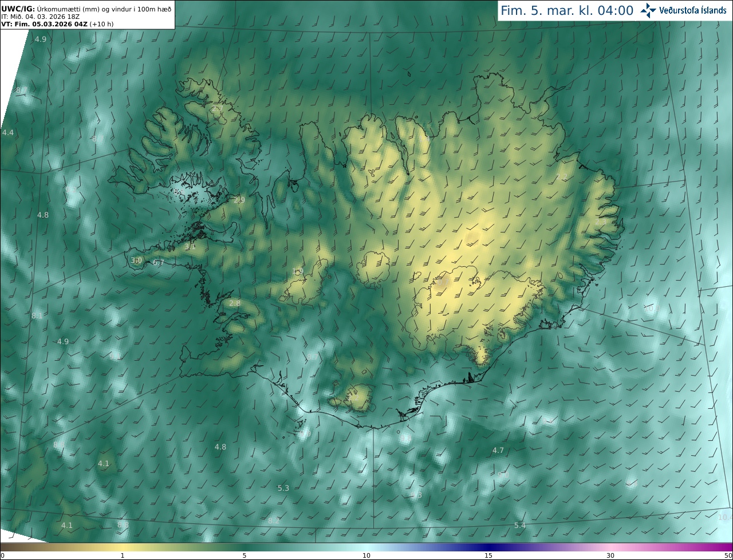Click the color scale label 15
Viewport: 733px width, 560px height.
[488, 555]
